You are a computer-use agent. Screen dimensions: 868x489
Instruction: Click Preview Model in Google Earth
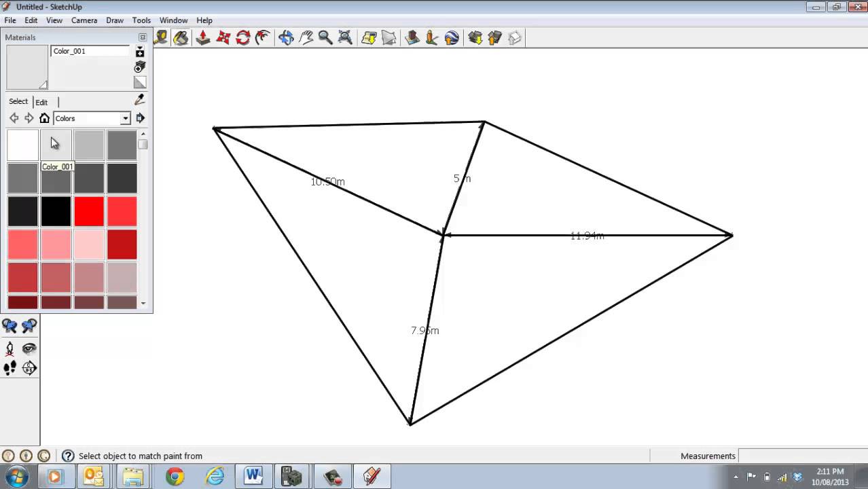(x=452, y=37)
